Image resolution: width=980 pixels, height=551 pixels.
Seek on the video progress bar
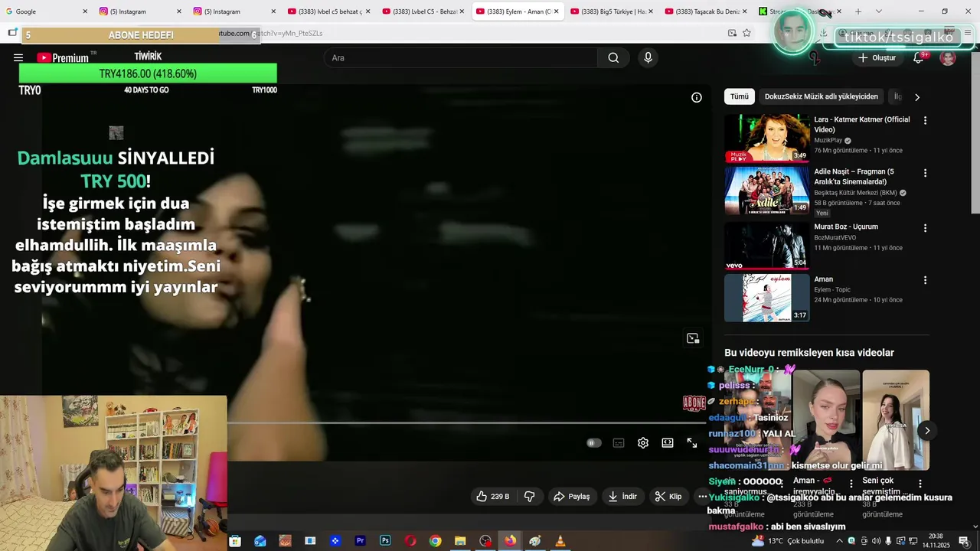465,422
